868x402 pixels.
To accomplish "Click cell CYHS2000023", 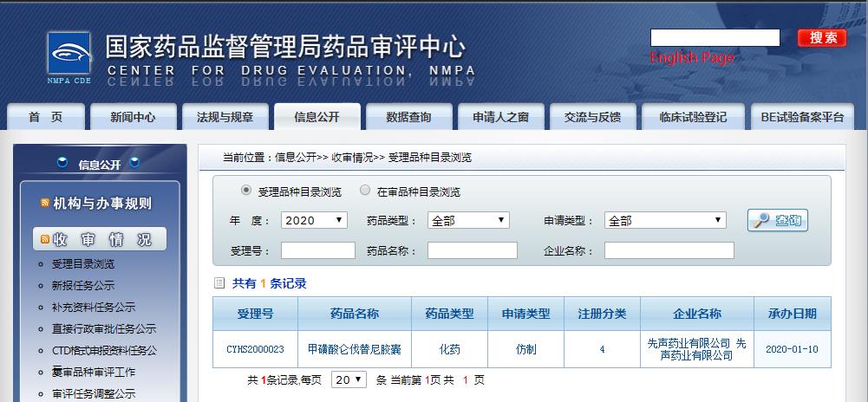I will [255, 349].
